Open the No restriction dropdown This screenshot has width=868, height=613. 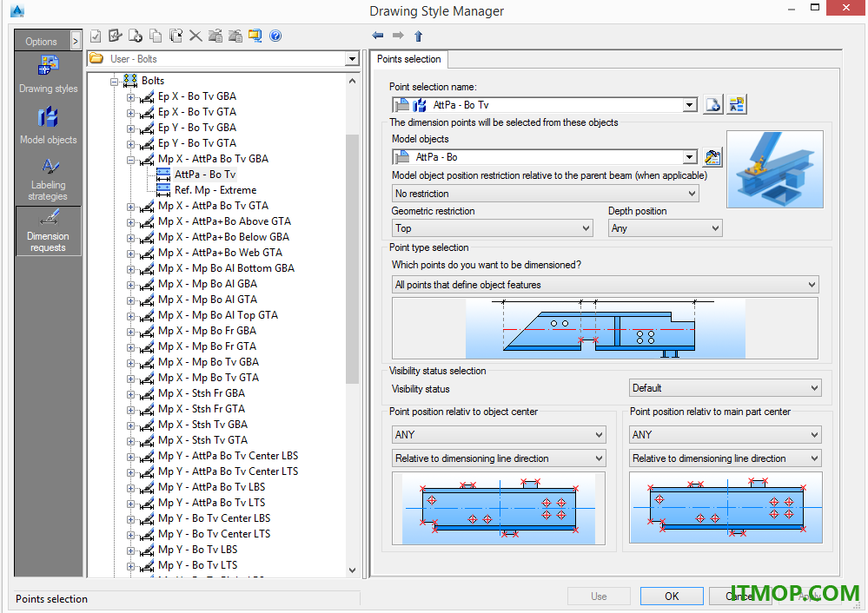(546, 194)
